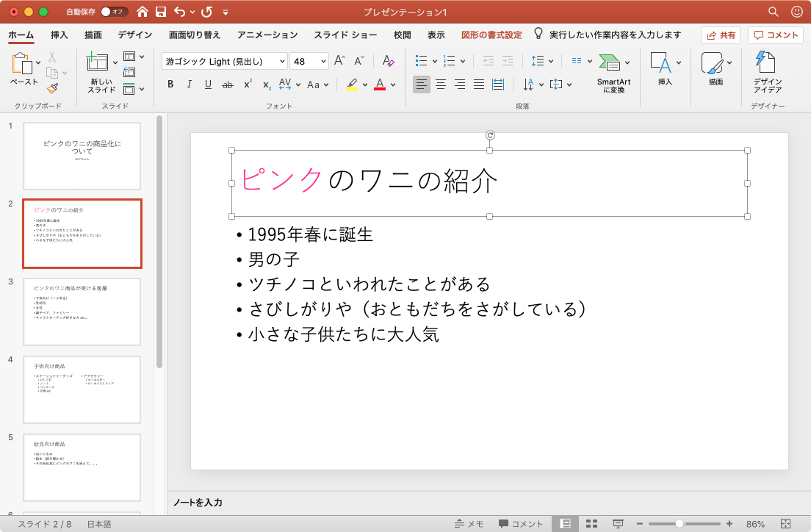Toggle Italic formatting button
Screen dimensions: 811x532
pyautogui.click(x=189, y=85)
